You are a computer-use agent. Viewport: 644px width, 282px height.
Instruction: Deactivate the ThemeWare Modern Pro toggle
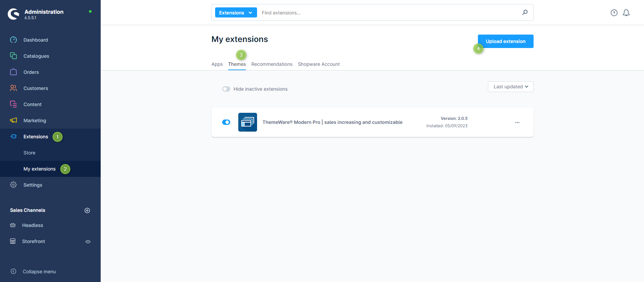pyautogui.click(x=226, y=122)
